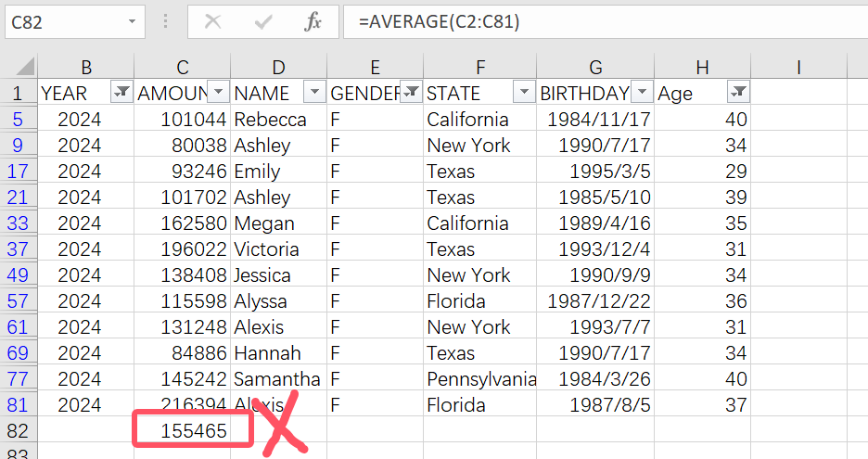Open the NAME column filter dropdown
868x459 pixels.
[314, 92]
